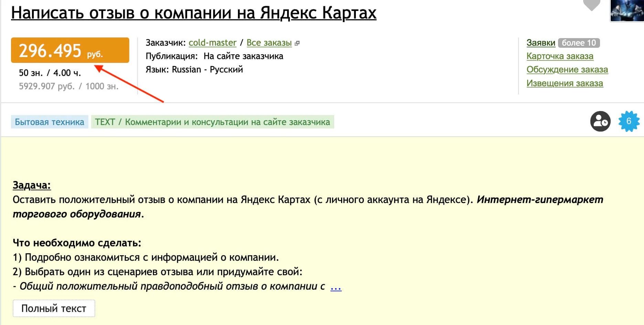Open the 'Карточка заказа' order card

[x=559, y=56]
